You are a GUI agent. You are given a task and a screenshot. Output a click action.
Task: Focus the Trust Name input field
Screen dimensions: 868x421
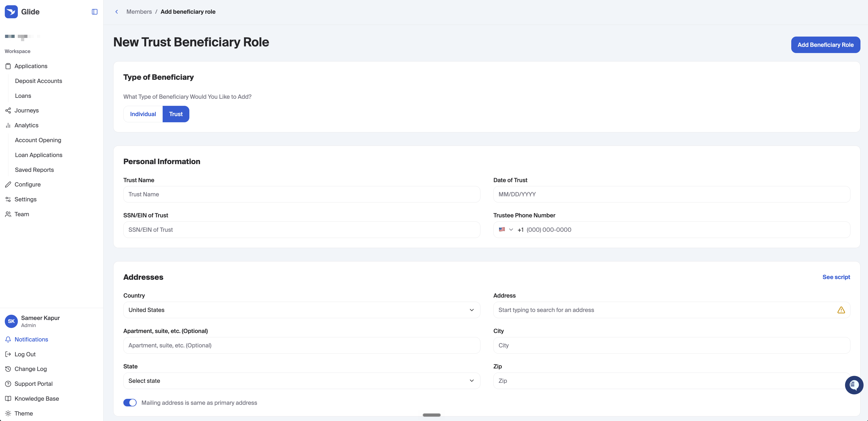pos(302,195)
